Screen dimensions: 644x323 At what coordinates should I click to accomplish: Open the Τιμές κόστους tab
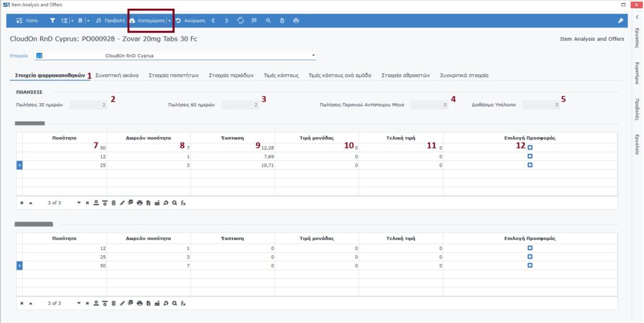coord(280,75)
